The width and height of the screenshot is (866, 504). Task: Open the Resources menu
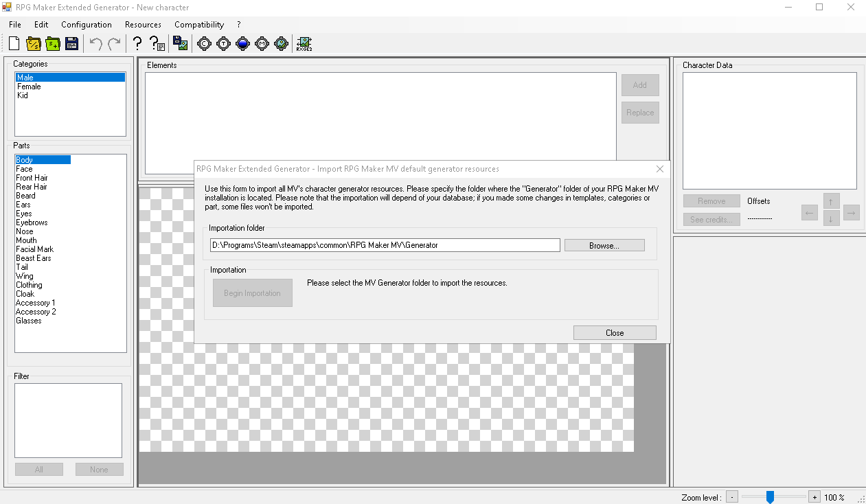point(143,25)
